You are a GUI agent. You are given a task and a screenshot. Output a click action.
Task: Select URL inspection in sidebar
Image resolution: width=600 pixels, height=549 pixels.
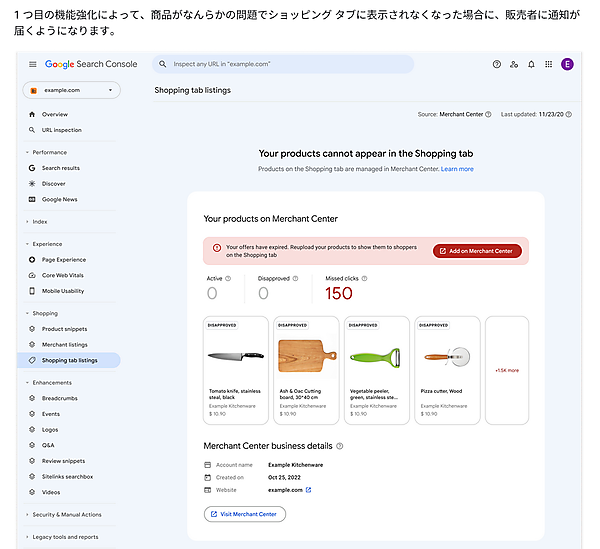pyautogui.click(x=61, y=130)
